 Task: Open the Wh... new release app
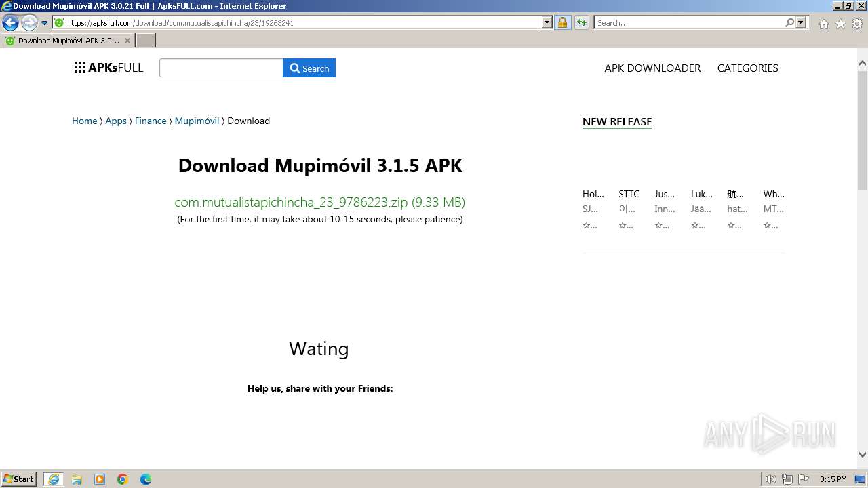[774, 194]
